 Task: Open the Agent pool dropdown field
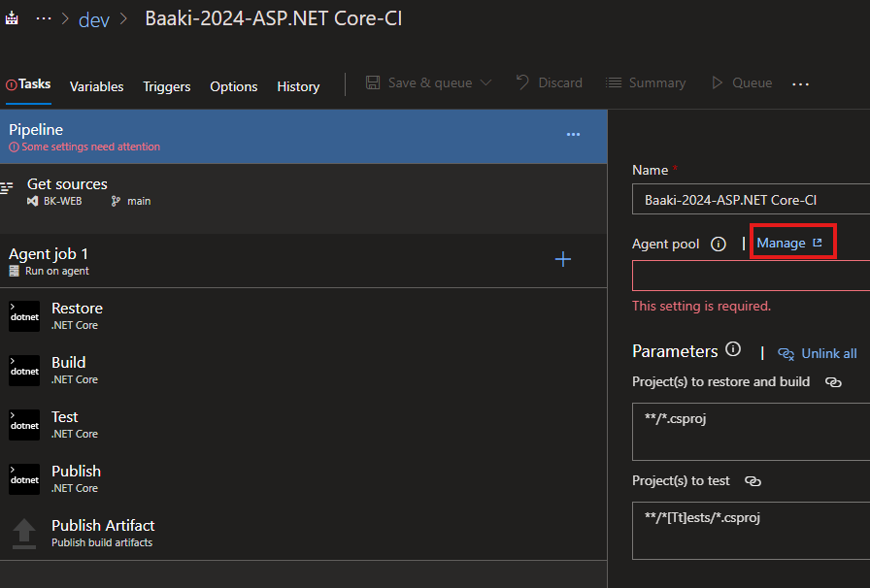pyautogui.click(x=751, y=276)
